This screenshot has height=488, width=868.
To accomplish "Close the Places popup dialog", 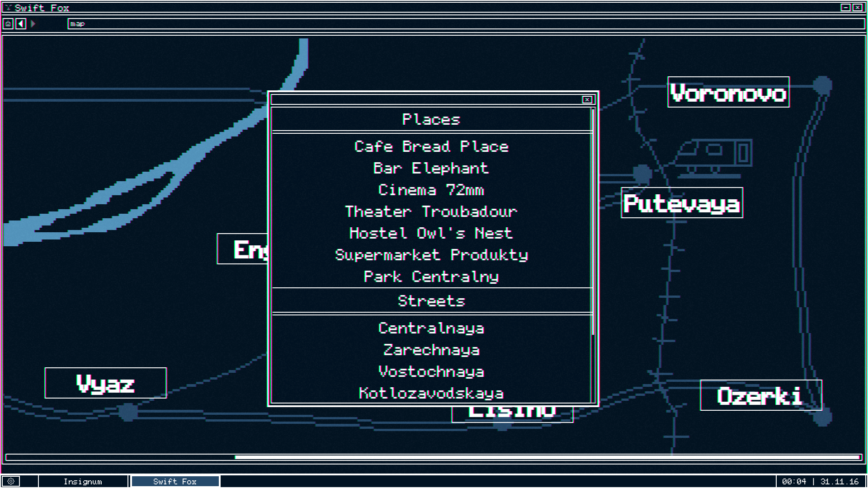I will (587, 99).
